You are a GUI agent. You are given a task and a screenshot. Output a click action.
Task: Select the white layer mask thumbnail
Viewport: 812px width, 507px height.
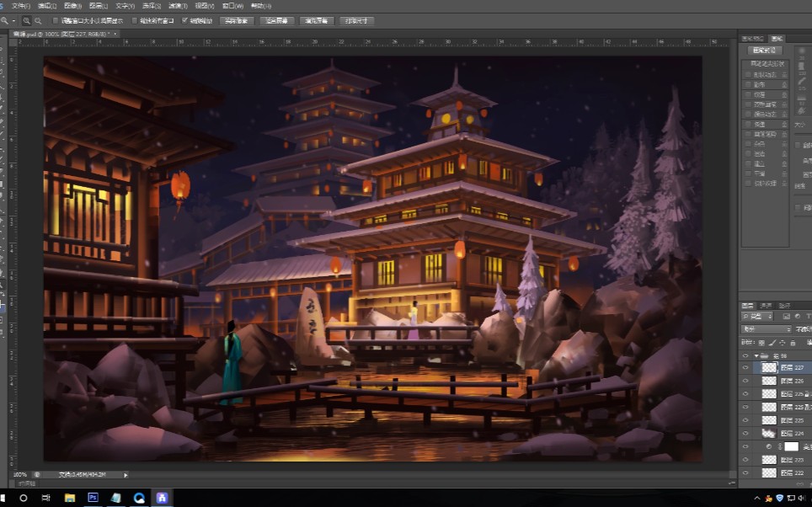(791, 446)
